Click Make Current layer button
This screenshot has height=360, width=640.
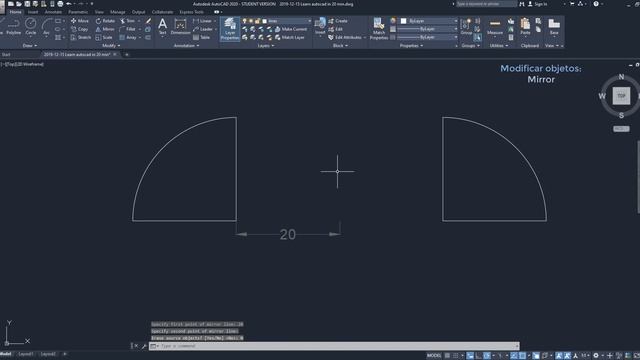click(291, 29)
